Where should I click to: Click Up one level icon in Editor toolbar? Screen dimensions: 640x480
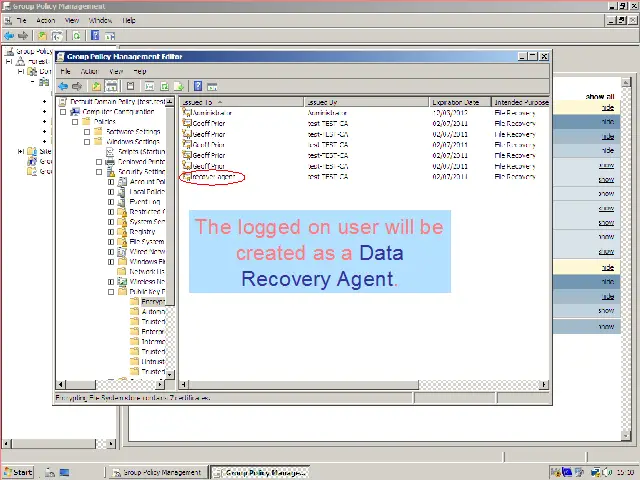coord(96,86)
